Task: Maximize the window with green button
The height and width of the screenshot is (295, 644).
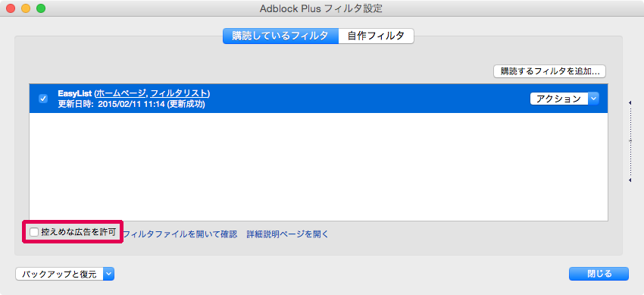Action: point(41,8)
